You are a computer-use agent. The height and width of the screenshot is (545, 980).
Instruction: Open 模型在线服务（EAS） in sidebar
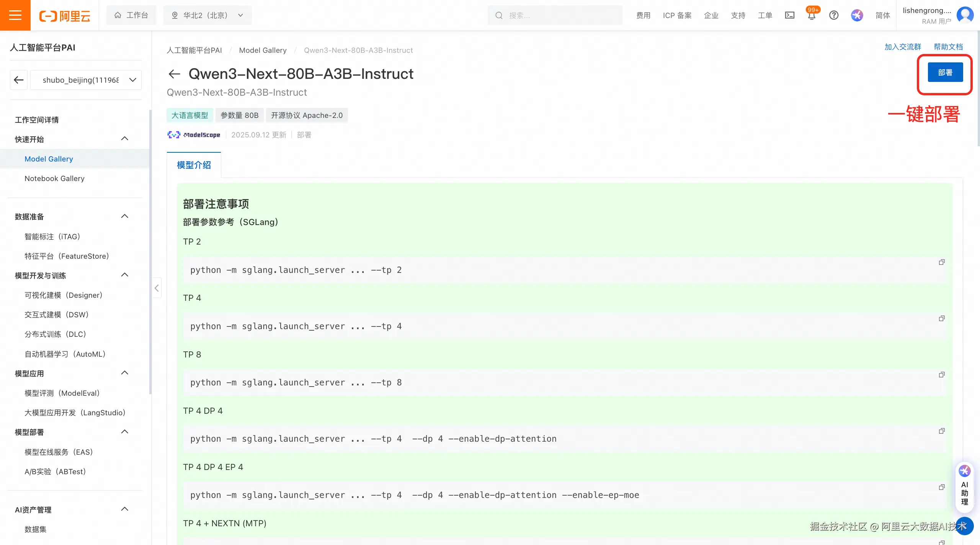59,452
